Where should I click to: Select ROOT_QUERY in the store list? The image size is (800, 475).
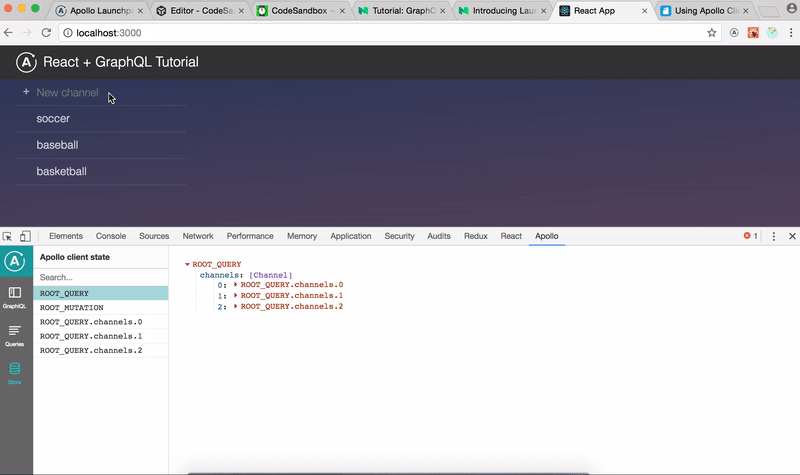101,293
